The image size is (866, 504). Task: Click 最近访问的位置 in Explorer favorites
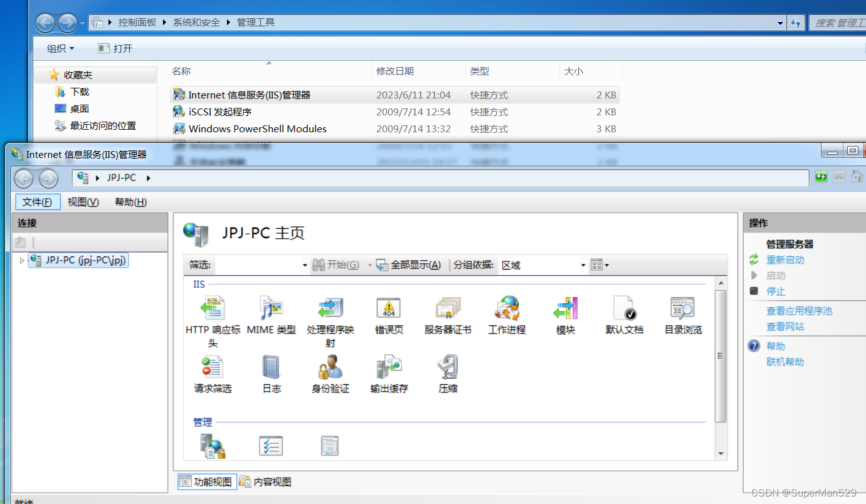pos(103,125)
